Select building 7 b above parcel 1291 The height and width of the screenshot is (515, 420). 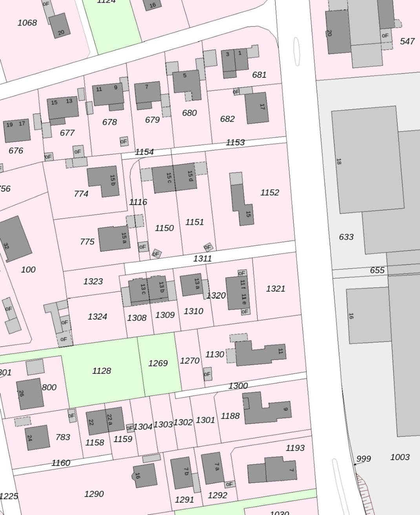(182, 472)
